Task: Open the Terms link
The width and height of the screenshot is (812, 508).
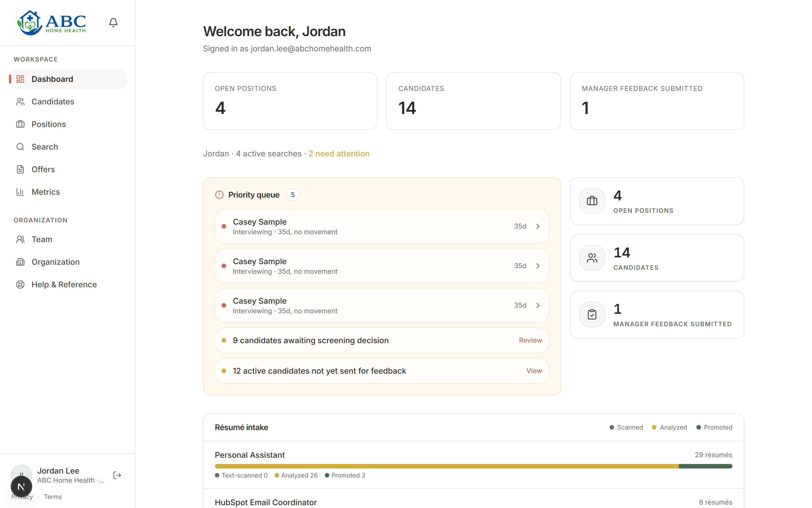Action: pyautogui.click(x=53, y=497)
